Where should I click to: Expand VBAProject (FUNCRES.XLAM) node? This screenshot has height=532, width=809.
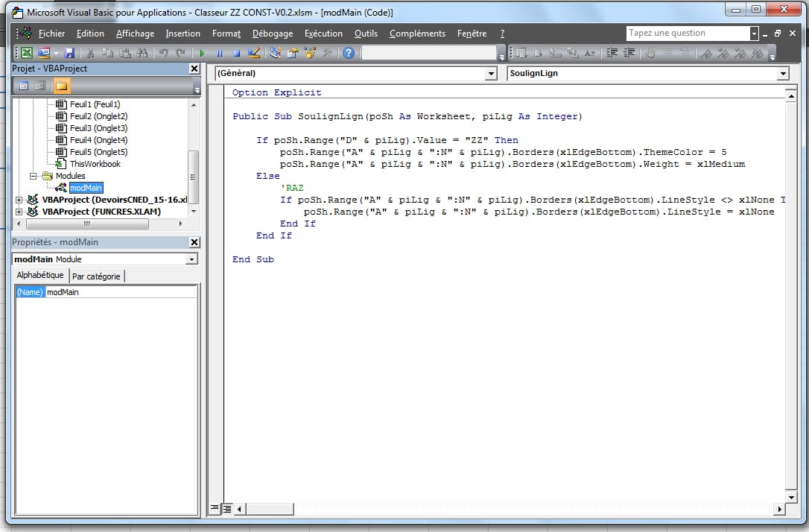click(19, 212)
